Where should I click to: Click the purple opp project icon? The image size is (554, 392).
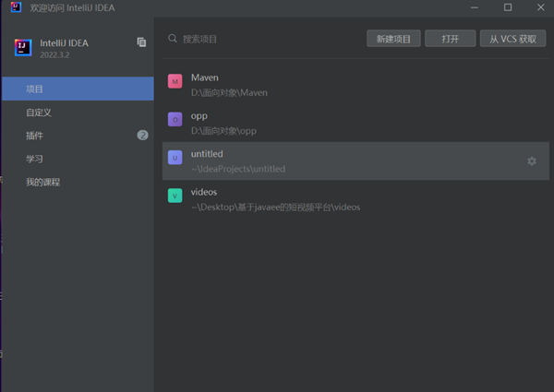(x=175, y=120)
